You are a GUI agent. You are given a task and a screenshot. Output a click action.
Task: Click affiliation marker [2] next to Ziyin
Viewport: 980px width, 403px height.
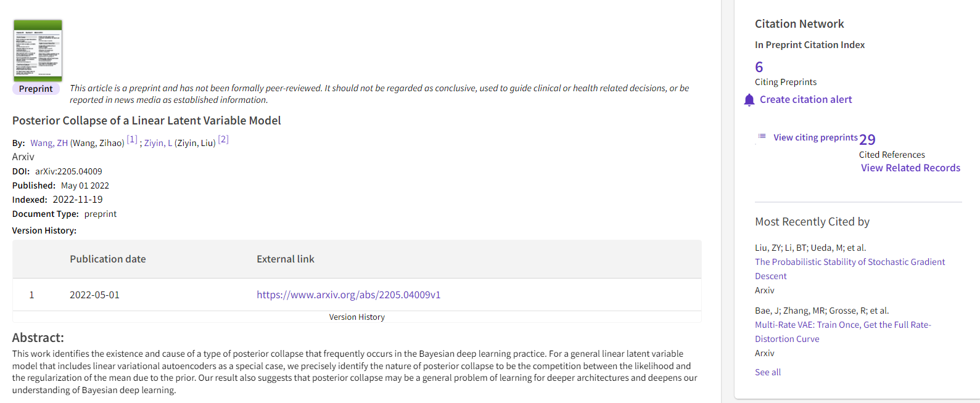[x=223, y=139]
